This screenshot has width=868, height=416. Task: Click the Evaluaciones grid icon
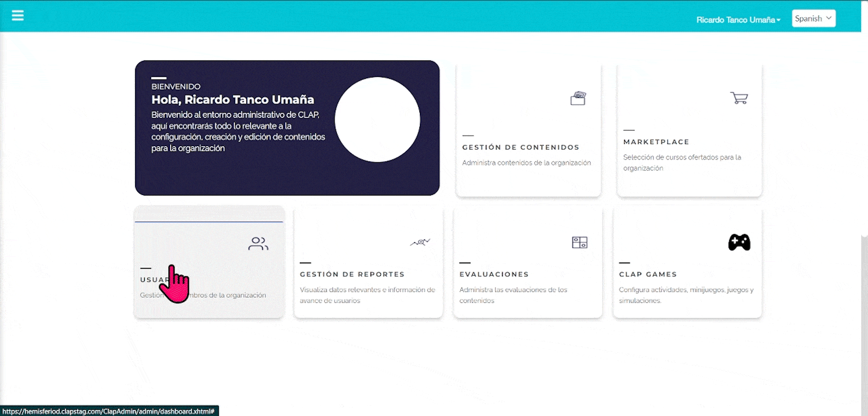coord(580,242)
